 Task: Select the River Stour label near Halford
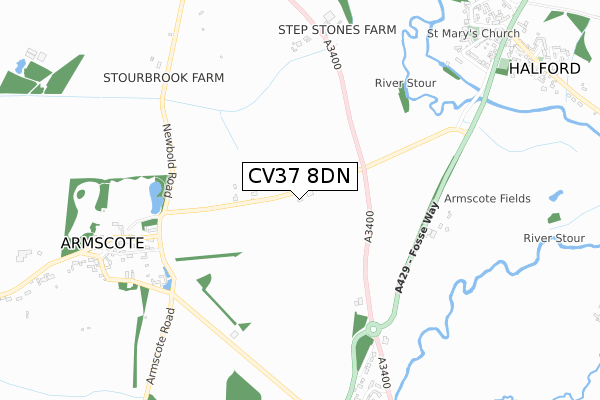click(x=405, y=83)
